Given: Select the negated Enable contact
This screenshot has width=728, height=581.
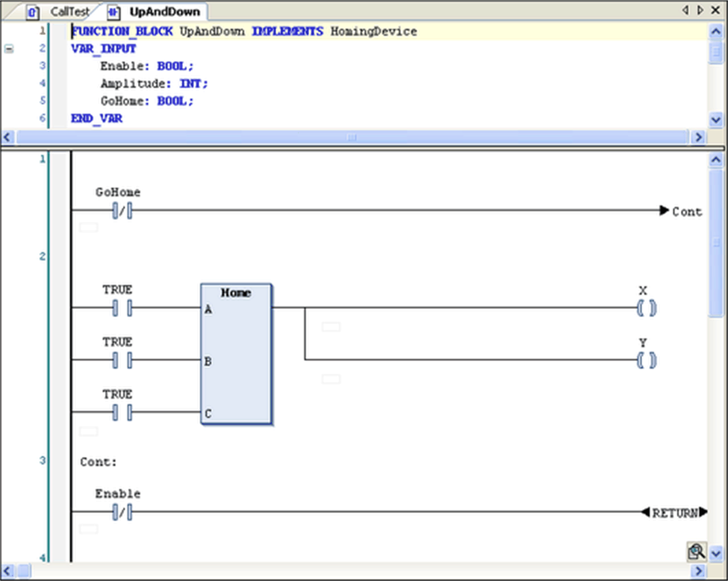Looking at the screenshot, I should pos(122,512).
